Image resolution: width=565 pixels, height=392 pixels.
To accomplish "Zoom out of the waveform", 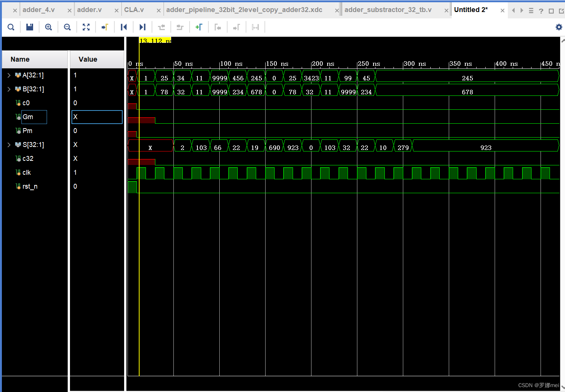I will (67, 27).
